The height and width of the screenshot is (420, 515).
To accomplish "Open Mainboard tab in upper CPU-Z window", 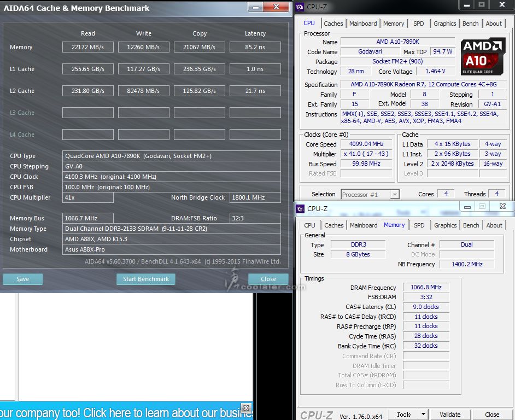I will tap(363, 24).
